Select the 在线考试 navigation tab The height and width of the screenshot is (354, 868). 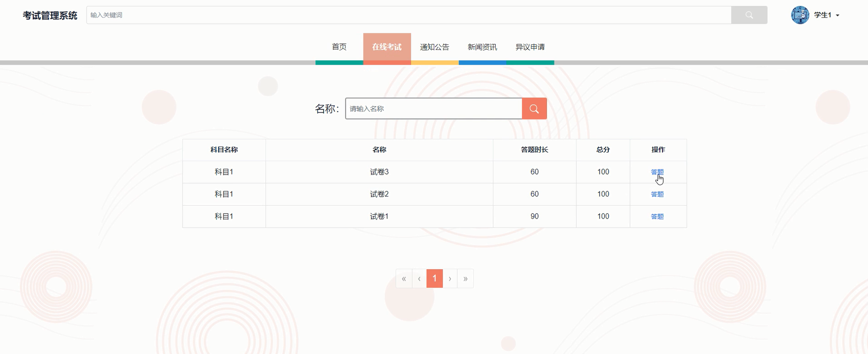(x=387, y=47)
